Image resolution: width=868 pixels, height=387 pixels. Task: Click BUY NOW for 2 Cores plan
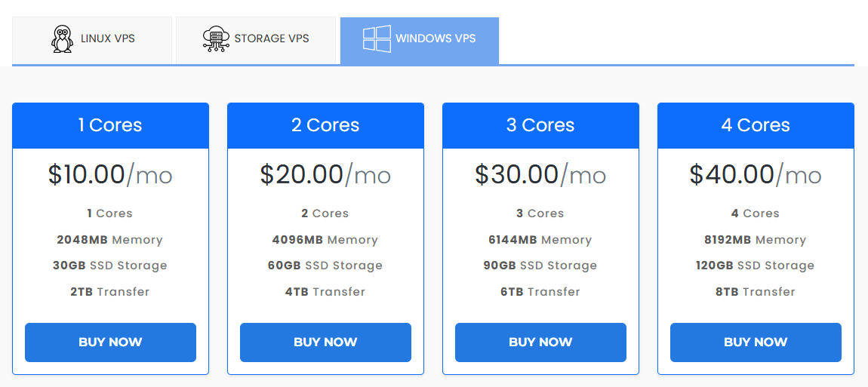[325, 342]
